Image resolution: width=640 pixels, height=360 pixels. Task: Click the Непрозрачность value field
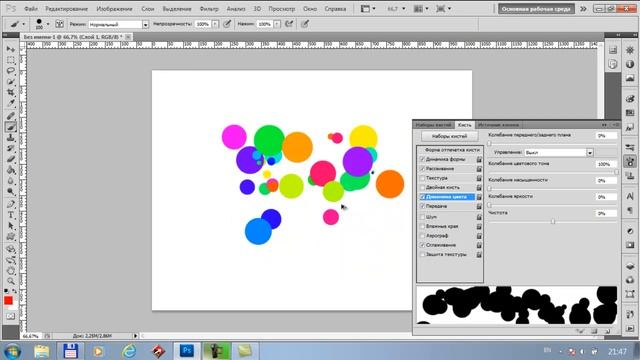(202, 24)
